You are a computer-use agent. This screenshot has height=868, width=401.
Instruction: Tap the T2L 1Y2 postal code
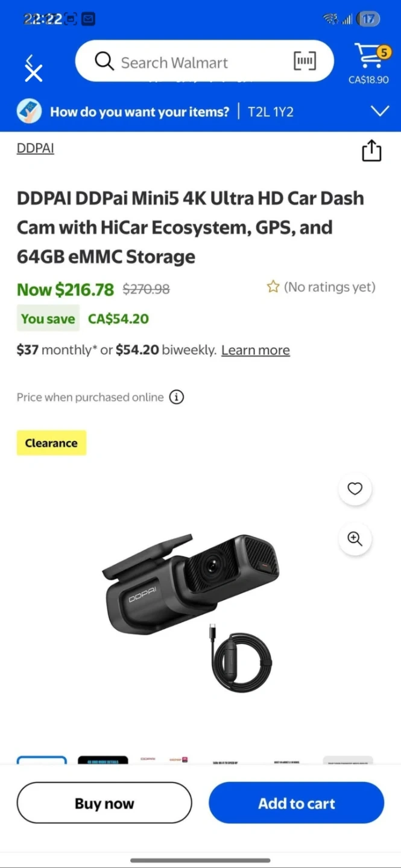(271, 112)
